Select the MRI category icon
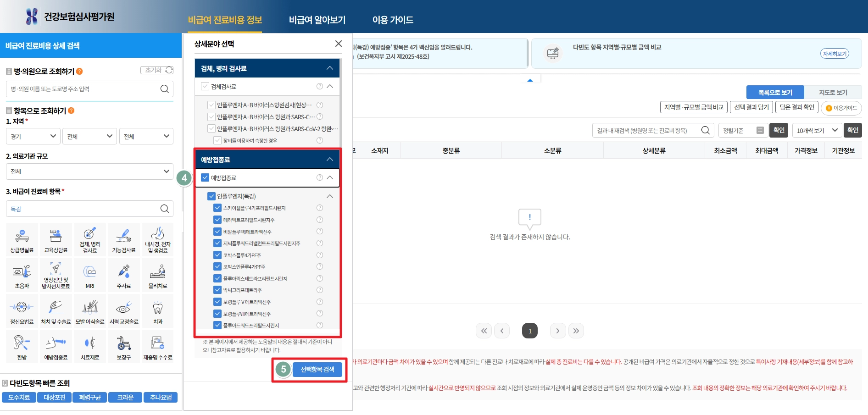Screen dimensions: 868x415 coord(89,274)
